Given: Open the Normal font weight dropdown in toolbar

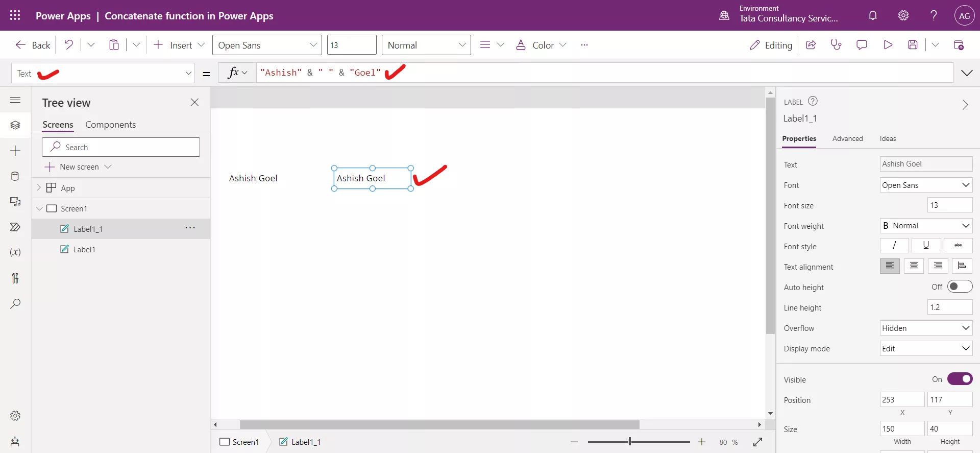Looking at the screenshot, I should click(x=426, y=45).
